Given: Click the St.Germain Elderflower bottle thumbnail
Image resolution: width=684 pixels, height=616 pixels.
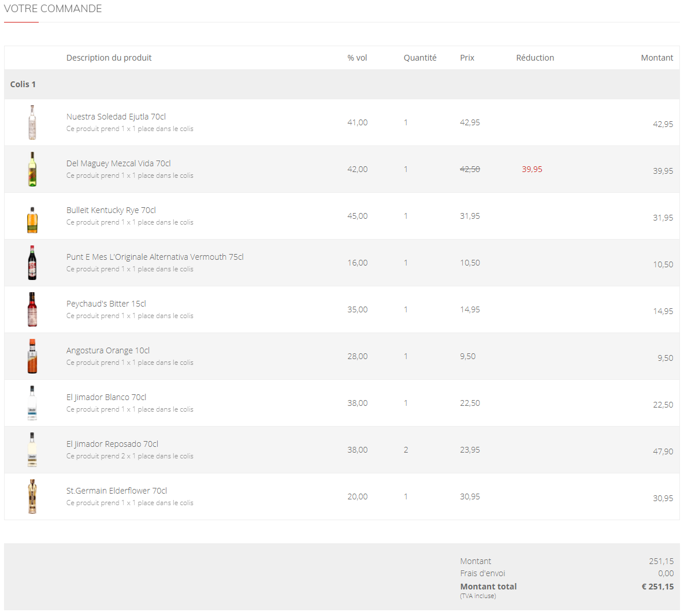Looking at the screenshot, I should point(32,496).
